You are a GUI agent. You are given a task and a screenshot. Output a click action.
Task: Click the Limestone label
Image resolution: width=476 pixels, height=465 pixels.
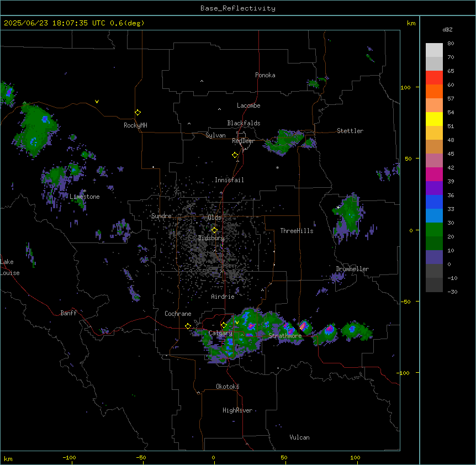[x=84, y=197]
